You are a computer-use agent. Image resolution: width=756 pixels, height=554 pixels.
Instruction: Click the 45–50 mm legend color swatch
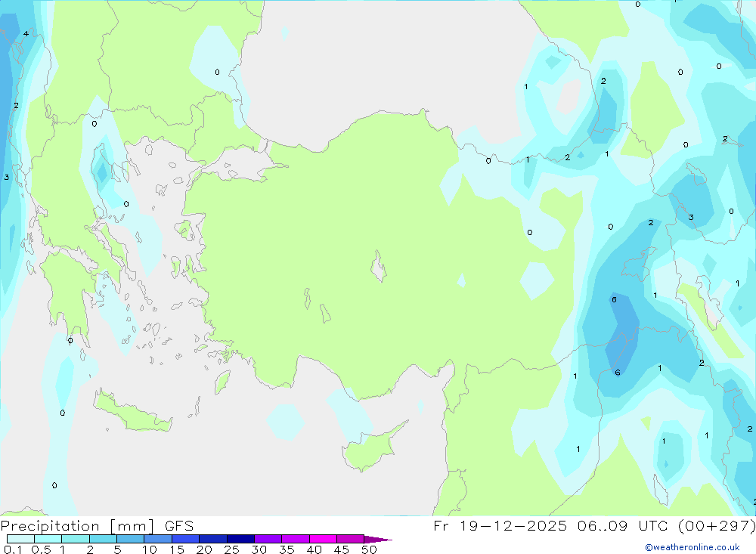tap(350, 539)
